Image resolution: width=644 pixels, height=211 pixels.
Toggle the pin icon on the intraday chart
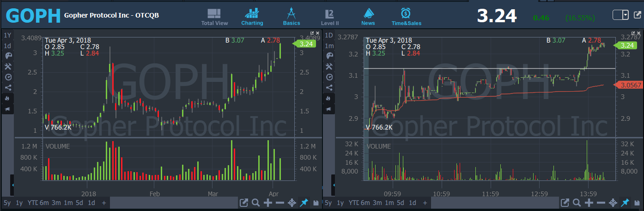point(625,203)
